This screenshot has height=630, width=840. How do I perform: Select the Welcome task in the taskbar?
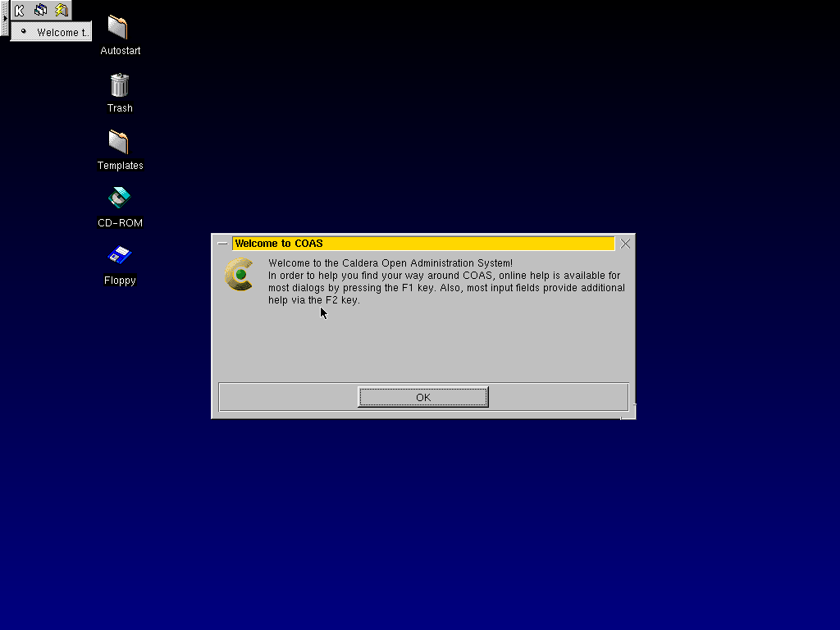click(x=52, y=32)
